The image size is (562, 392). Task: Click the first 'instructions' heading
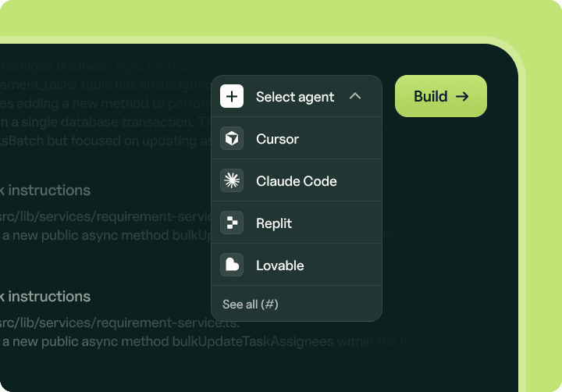pos(49,190)
